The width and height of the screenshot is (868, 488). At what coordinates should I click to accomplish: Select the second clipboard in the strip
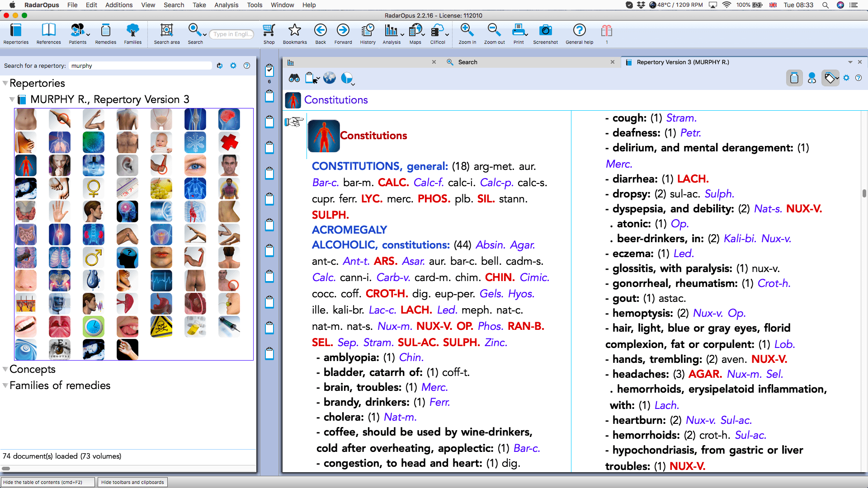click(269, 96)
